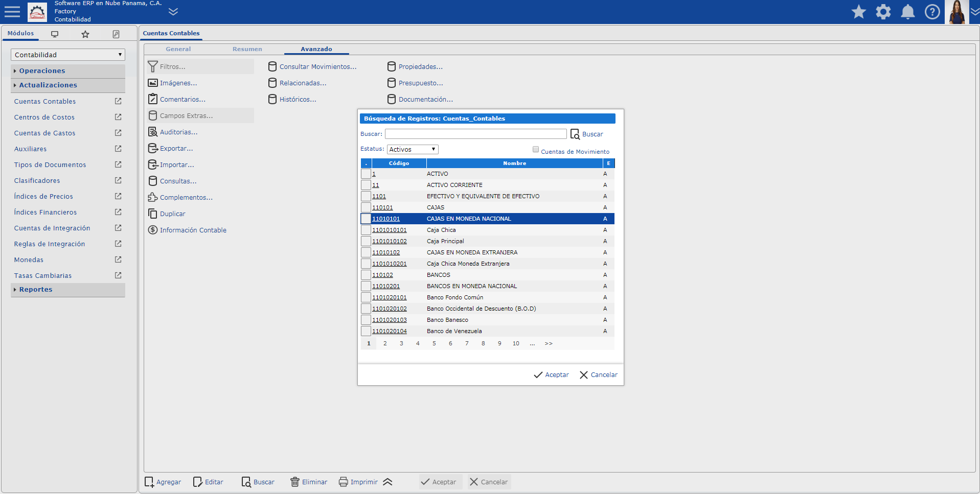980x494 pixels.
Task: Tick the checkbox for Caja Chica row
Action: 366,230
